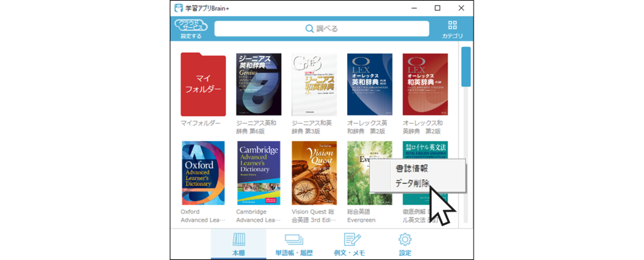Image resolution: width=644 pixels, height=260 pixels.
Task: Click the オーレックス和英辞典 第2版 title text
Action: click(x=423, y=127)
